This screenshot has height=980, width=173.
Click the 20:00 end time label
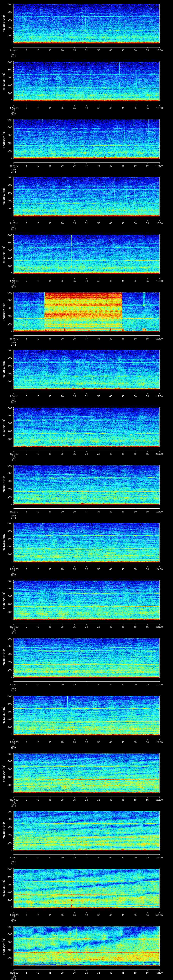(x=160, y=339)
